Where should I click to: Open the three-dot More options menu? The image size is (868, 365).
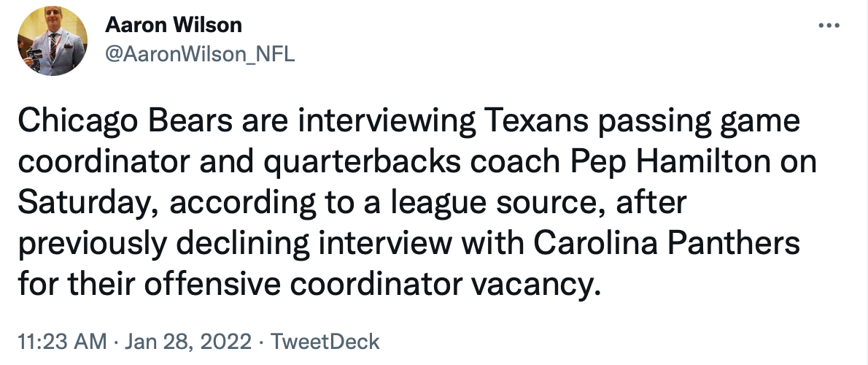pos(829,26)
